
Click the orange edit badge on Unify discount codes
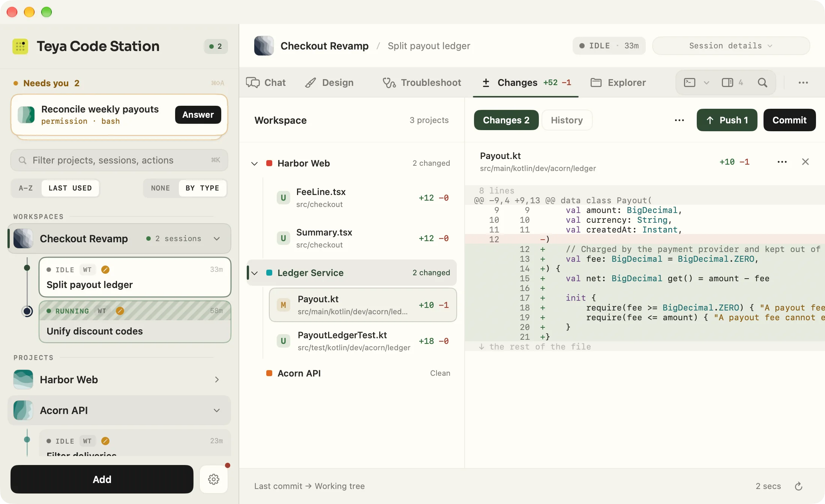(120, 311)
